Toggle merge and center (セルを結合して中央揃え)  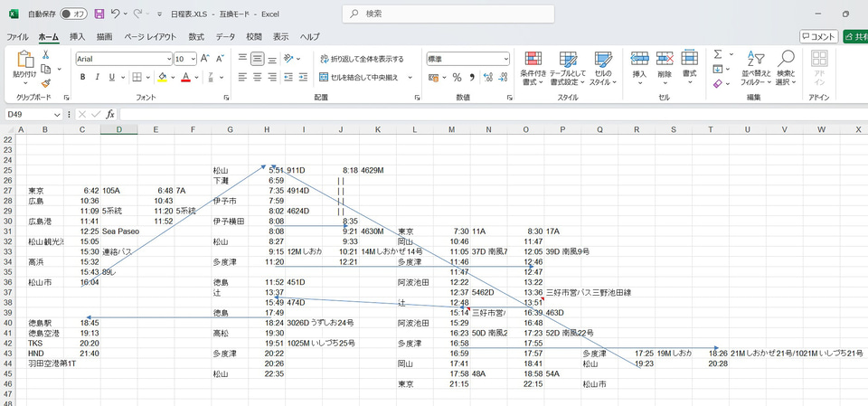[x=360, y=77]
